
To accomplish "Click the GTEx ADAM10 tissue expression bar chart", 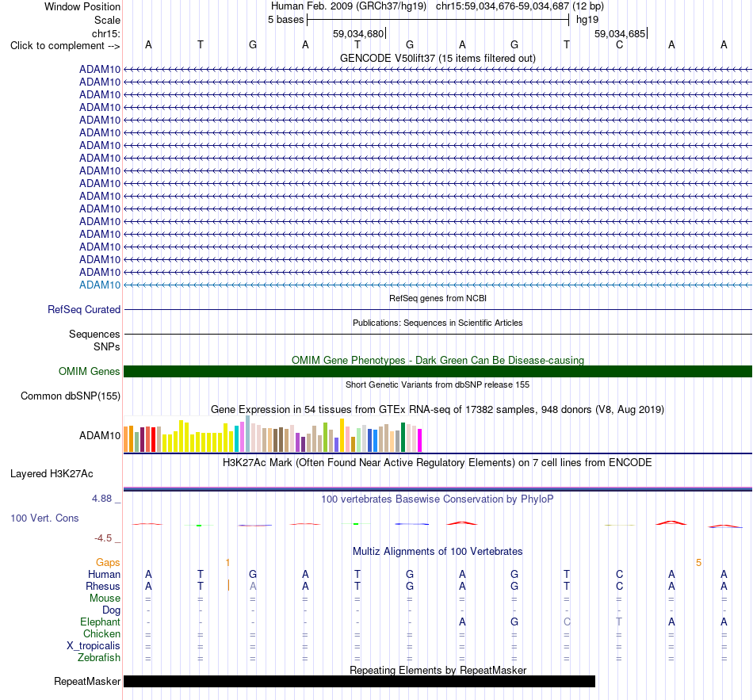I will pyautogui.click(x=273, y=434).
